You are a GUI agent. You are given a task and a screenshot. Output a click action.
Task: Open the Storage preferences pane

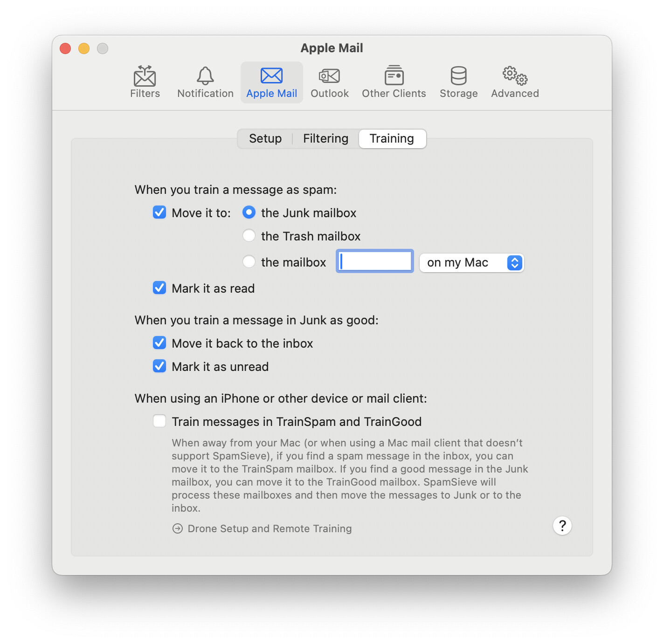pyautogui.click(x=458, y=82)
